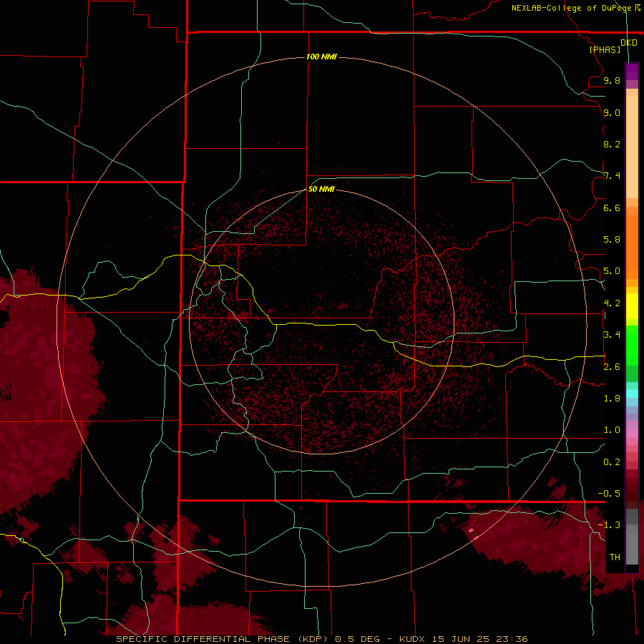
Task: Click the bright pink pixel in the southeast echo
Action: click(x=471, y=531)
